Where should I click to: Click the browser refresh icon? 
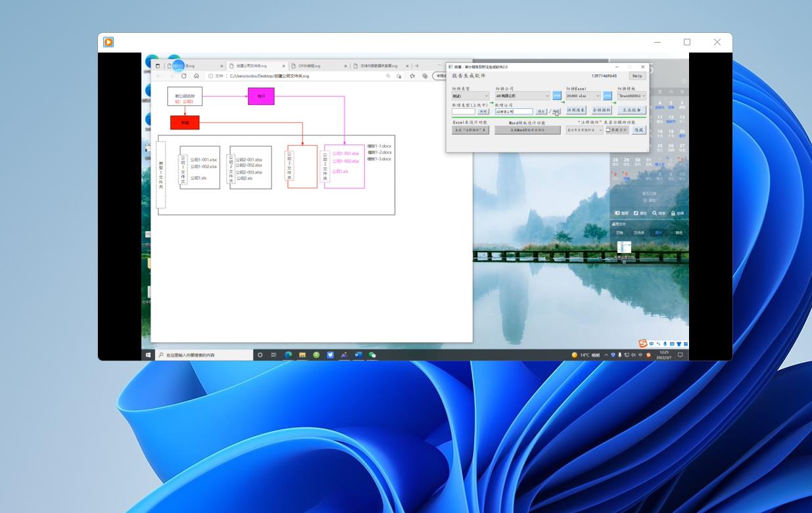pyautogui.click(x=183, y=76)
